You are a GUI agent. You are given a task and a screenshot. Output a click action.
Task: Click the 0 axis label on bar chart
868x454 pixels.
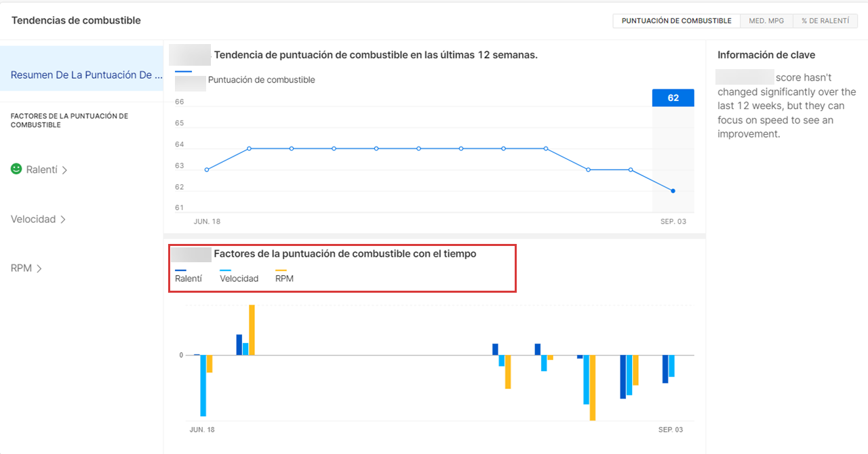click(x=181, y=355)
